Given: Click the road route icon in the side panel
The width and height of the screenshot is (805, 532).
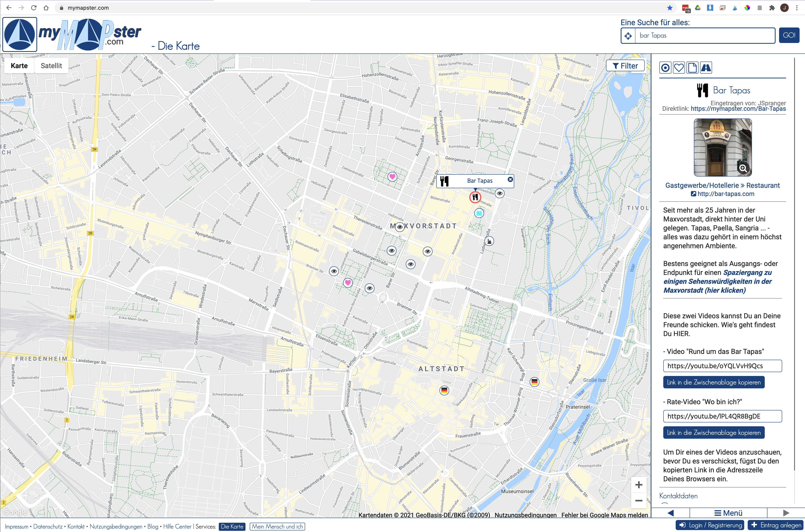Looking at the screenshot, I should [706, 68].
